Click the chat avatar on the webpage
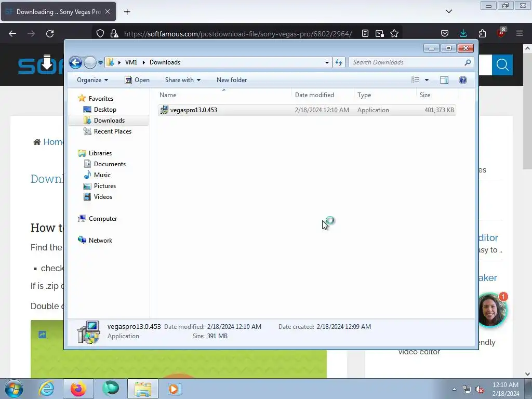Screen dimensions: 532x399 click(x=490, y=310)
